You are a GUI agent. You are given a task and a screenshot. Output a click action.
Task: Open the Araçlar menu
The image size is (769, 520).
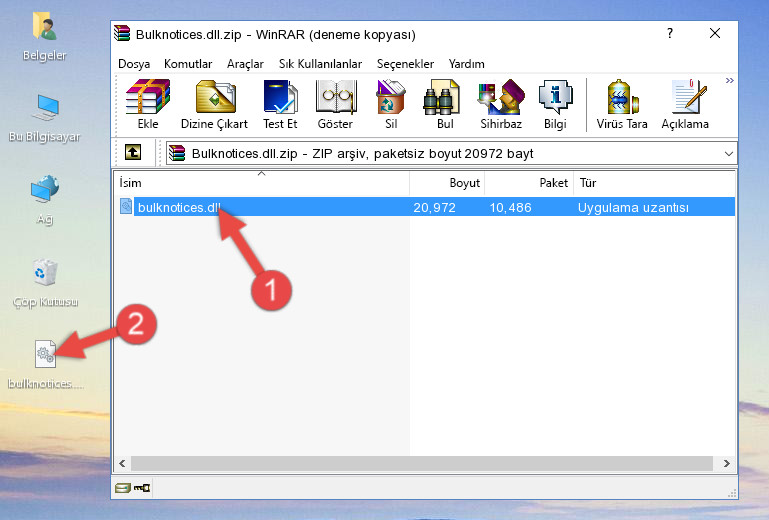point(245,64)
